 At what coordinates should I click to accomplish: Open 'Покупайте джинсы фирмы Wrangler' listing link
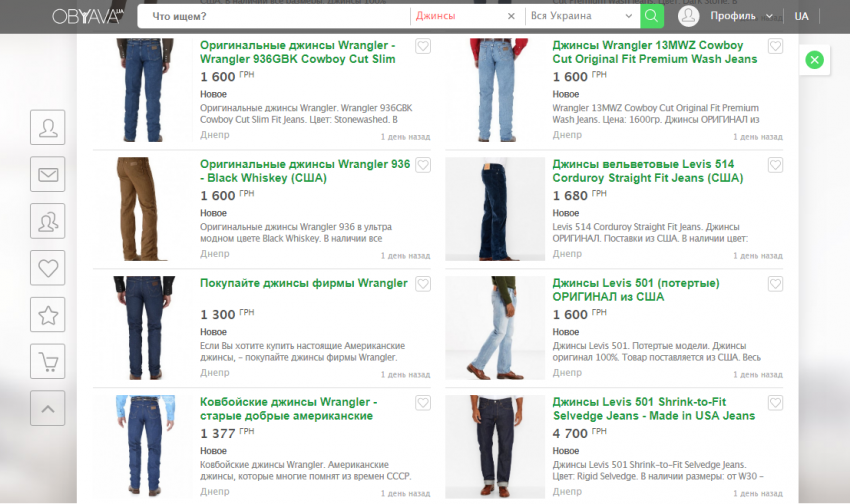pyautogui.click(x=304, y=283)
